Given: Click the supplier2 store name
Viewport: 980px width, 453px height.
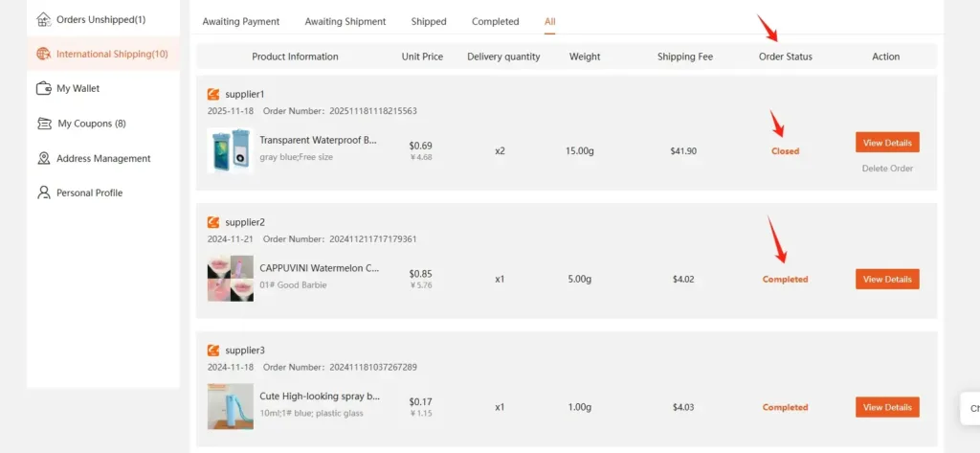Looking at the screenshot, I should click(x=245, y=222).
